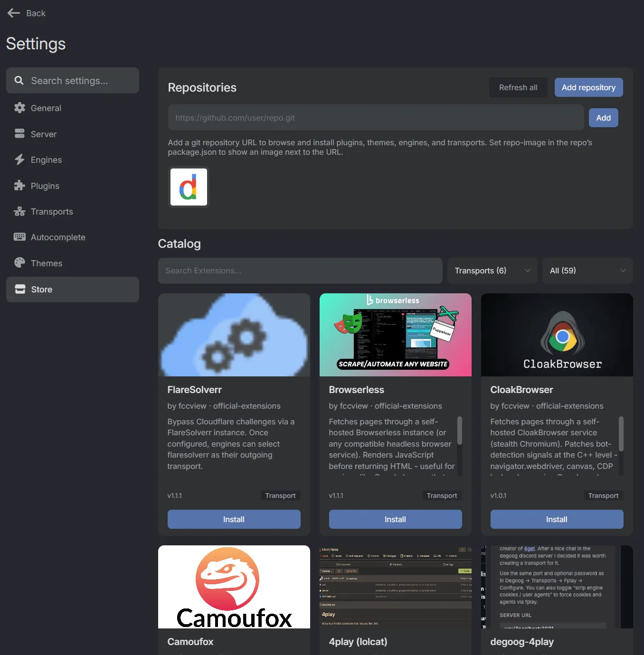Select Autocomplete in the sidebar
The height and width of the screenshot is (655, 644).
73,237
